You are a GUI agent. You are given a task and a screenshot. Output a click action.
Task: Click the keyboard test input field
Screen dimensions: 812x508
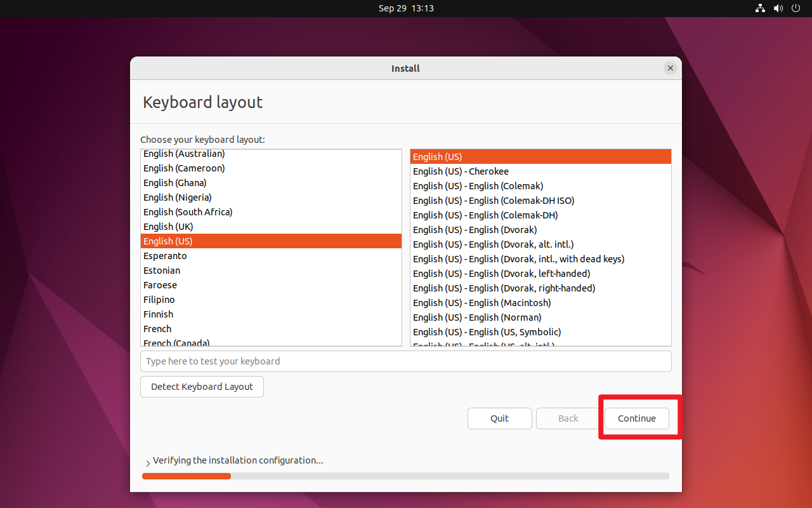coord(405,361)
